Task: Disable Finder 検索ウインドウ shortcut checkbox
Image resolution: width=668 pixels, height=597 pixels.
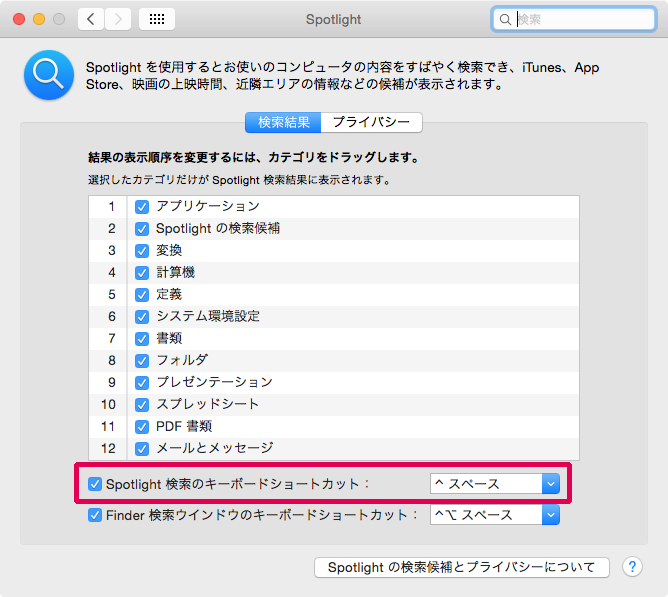Action: pos(95,515)
